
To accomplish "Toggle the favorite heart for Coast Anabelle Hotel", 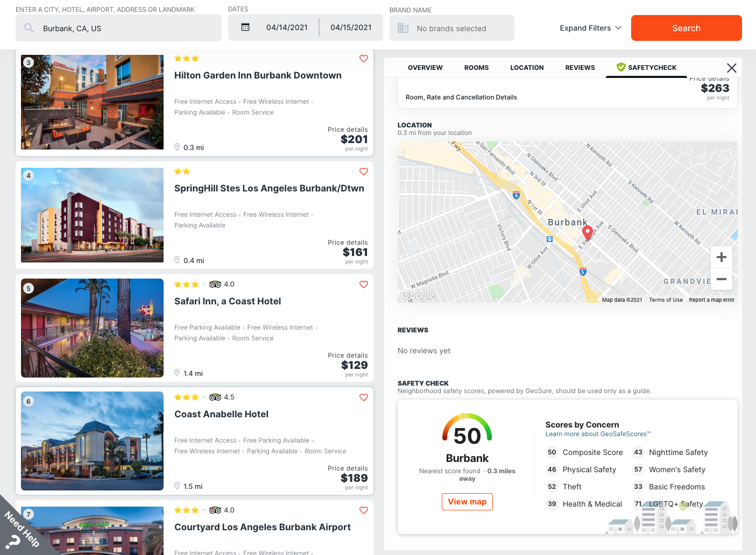I will click(x=364, y=397).
